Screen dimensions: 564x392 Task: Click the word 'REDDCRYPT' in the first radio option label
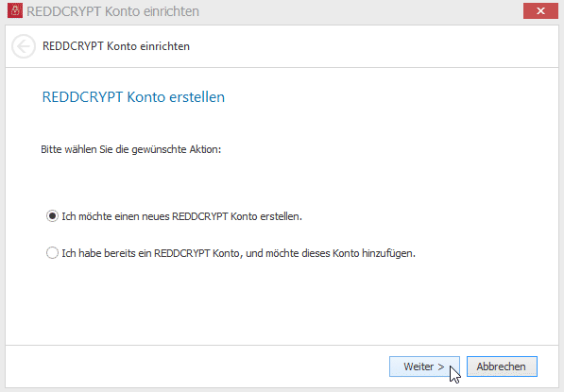coord(200,216)
